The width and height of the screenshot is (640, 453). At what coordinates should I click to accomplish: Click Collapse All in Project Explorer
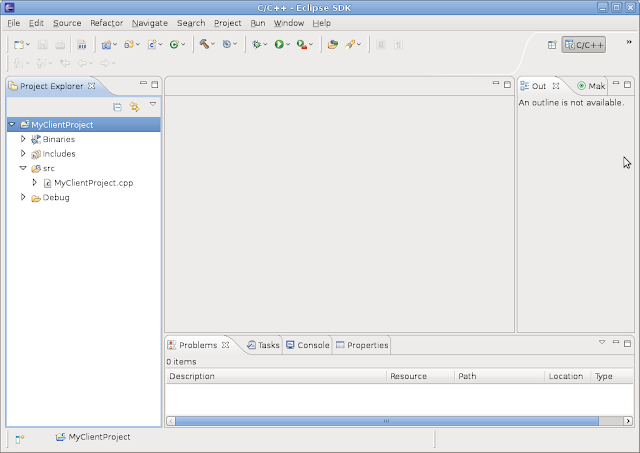117,107
